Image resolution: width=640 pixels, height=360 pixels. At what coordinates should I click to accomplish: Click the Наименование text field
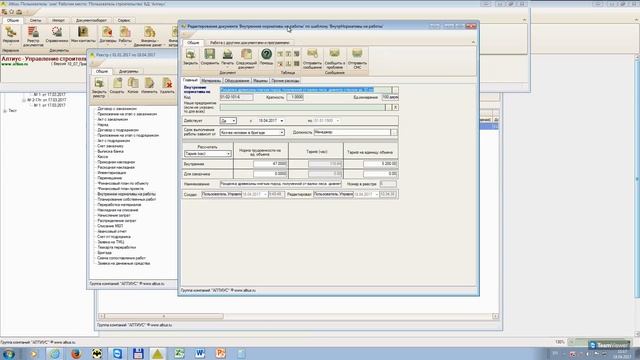tap(280, 184)
